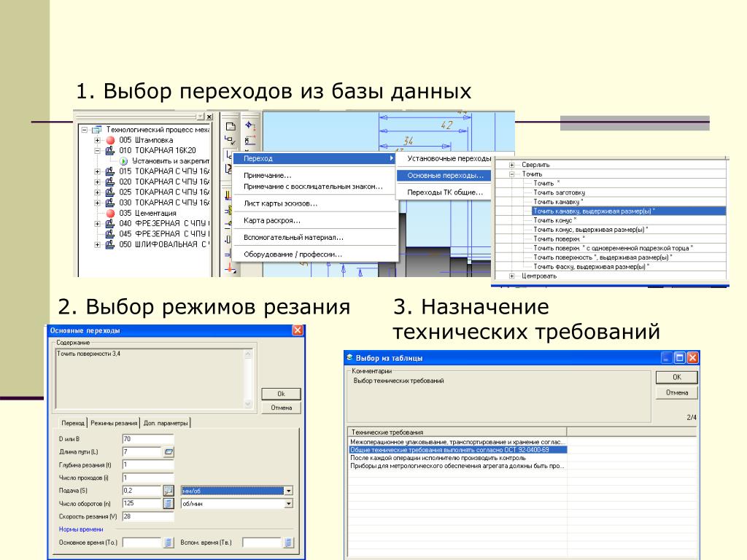Click Отмена in Основные переходы dialog
The width and height of the screenshot is (747, 560).
click(x=281, y=408)
